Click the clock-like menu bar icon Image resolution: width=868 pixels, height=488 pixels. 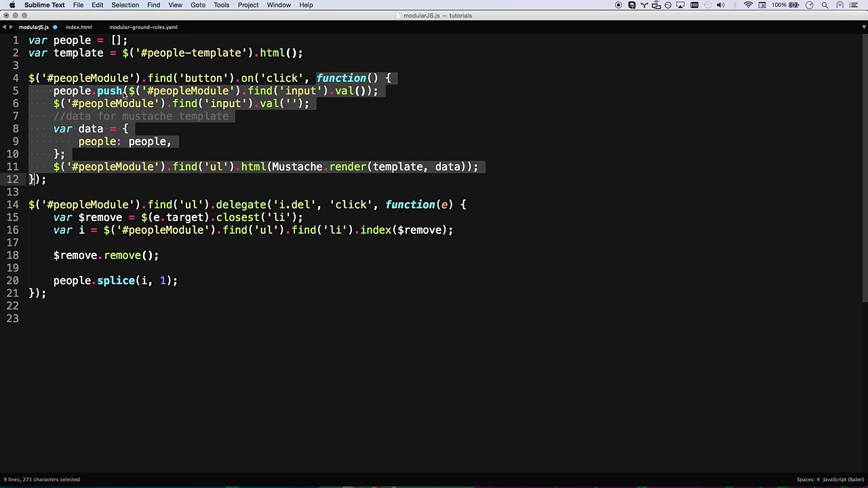coord(810,5)
